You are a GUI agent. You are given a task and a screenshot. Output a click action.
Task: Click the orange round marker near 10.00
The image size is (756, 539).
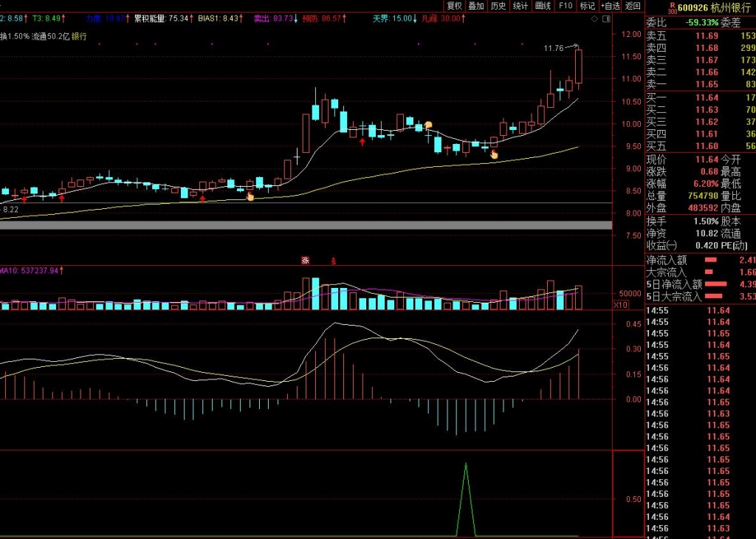coord(427,125)
